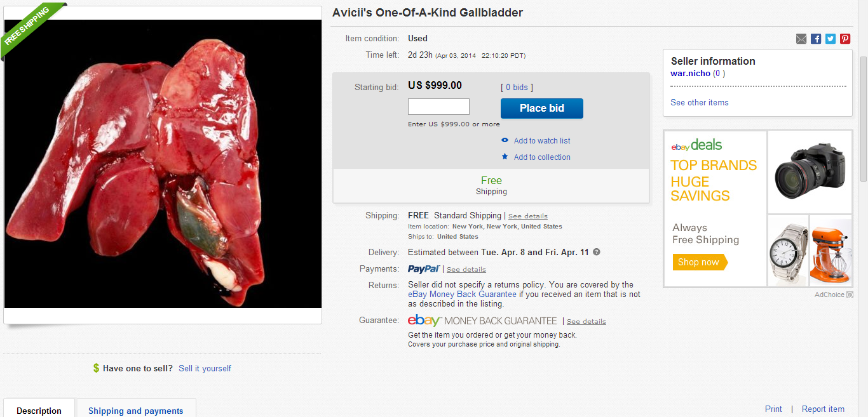Click the eBay deals logo
The width and height of the screenshot is (868, 417).
coord(696,145)
